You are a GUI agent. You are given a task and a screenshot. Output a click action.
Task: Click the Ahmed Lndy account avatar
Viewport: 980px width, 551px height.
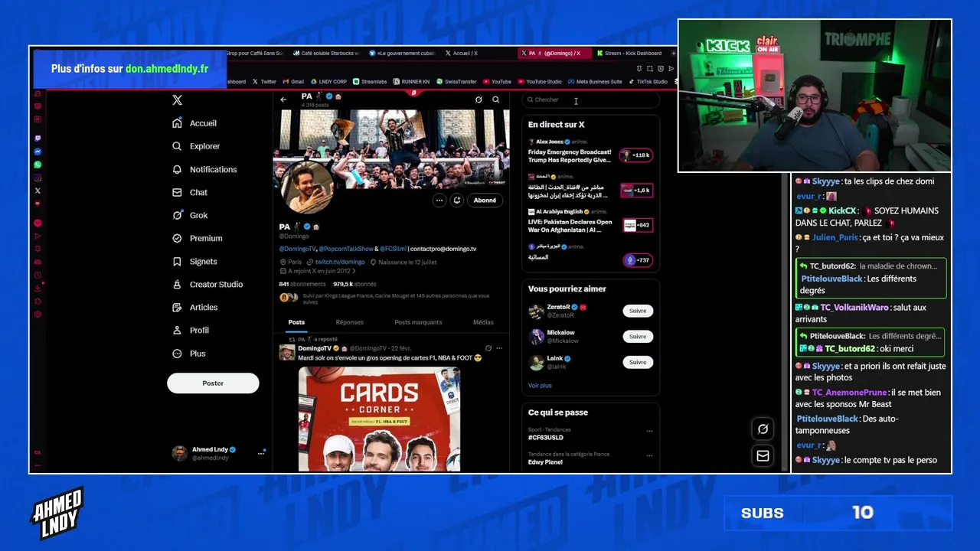[x=179, y=453]
